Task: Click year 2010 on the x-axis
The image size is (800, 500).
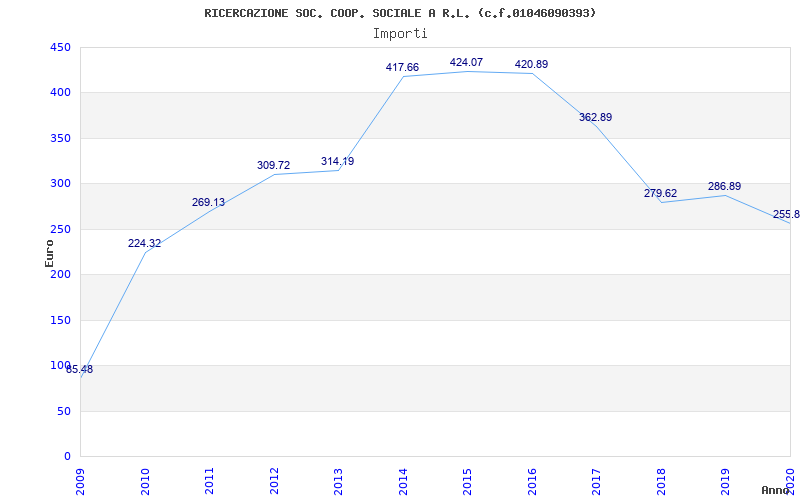Action: tap(145, 481)
